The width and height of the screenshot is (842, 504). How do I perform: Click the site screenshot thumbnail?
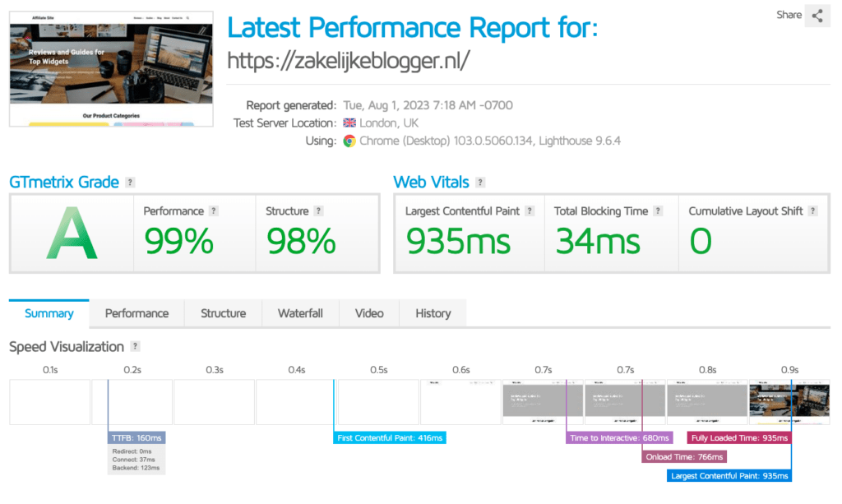(x=112, y=69)
